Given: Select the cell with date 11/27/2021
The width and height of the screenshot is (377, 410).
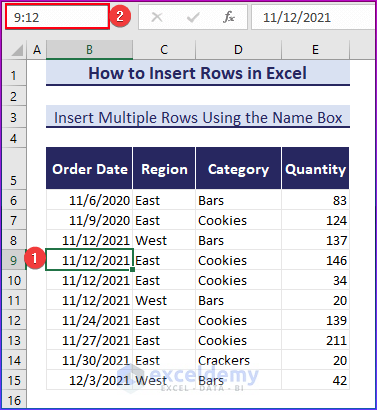Looking at the screenshot, I should (x=89, y=340).
